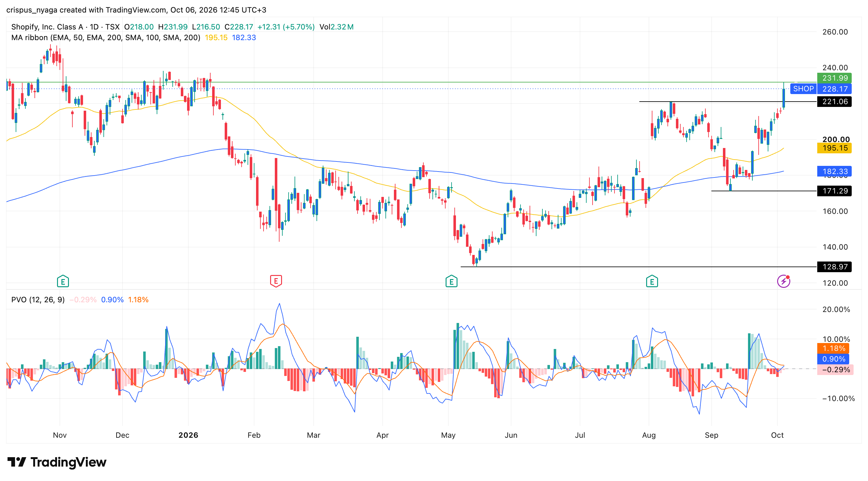
Task: Click the Feb label on time axis
Action: coord(254,435)
